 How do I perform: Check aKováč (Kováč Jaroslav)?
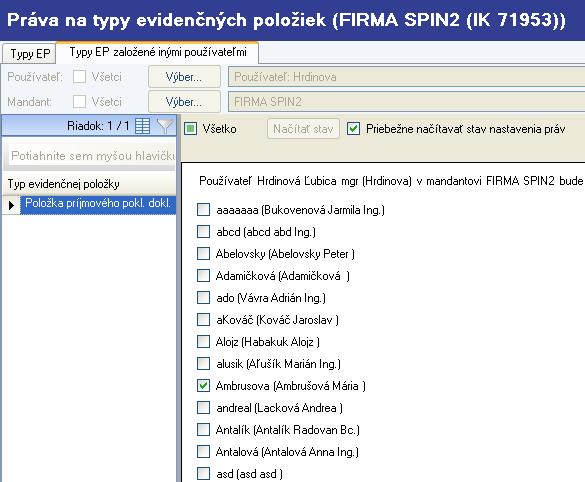coord(203,320)
